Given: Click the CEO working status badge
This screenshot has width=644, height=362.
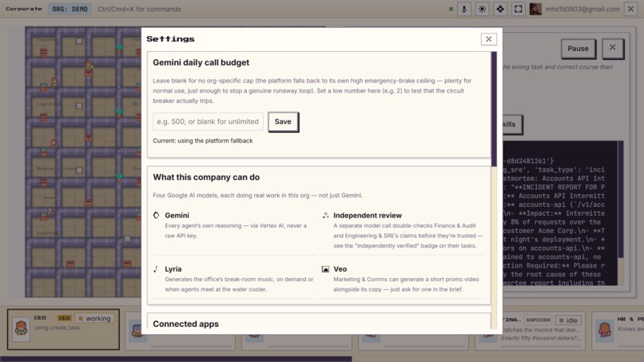Looking at the screenshot, I should 94,318.
